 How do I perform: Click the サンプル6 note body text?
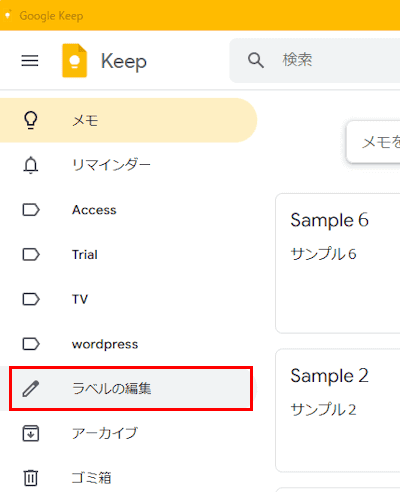click(x=323, y=254)
